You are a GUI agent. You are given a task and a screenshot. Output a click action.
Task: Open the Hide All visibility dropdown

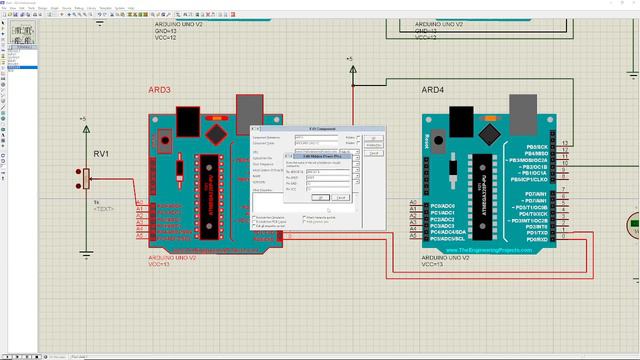[349, 152]
